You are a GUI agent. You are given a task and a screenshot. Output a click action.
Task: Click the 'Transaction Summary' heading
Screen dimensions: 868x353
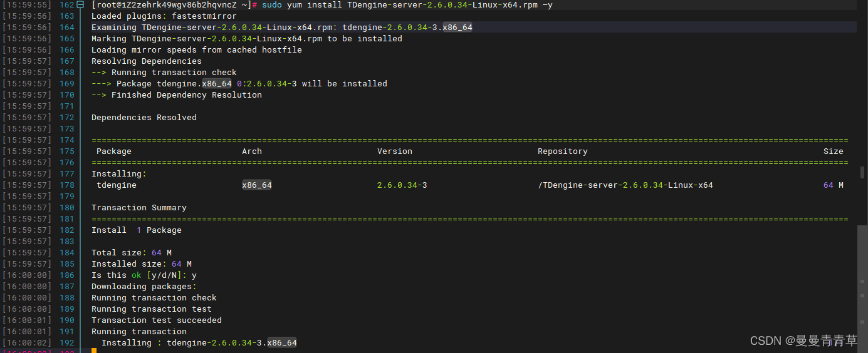pyautogui.click(x=139, y=208)
